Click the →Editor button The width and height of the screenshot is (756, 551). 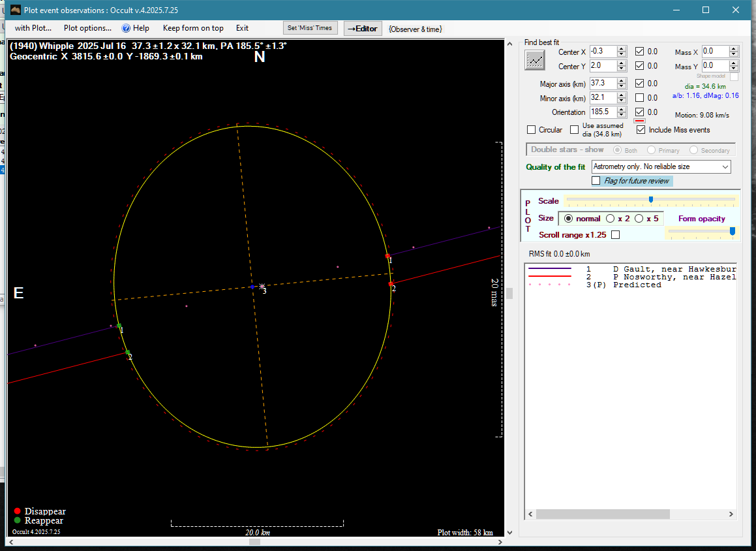point(362,28)
